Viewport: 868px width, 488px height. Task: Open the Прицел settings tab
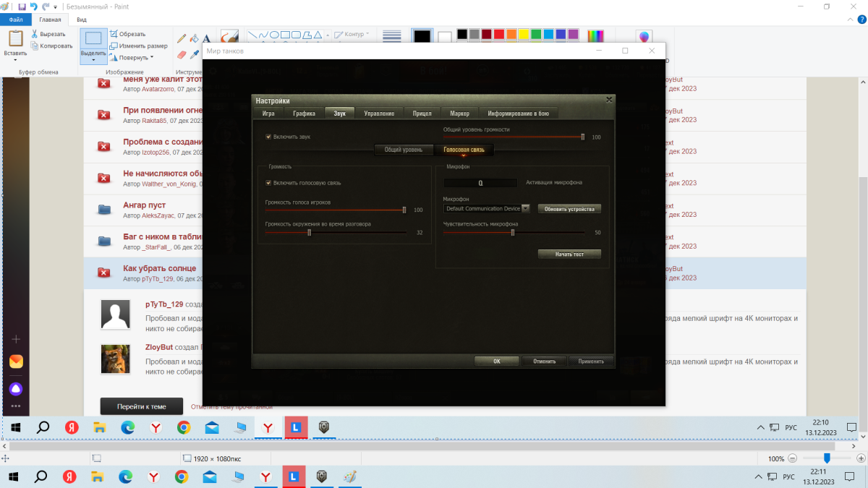coord(422,114)
